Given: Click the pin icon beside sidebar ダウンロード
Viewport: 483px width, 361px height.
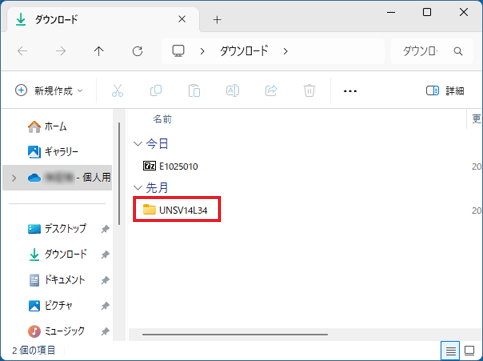Looking at the screenshot, I should click(105, 255).
